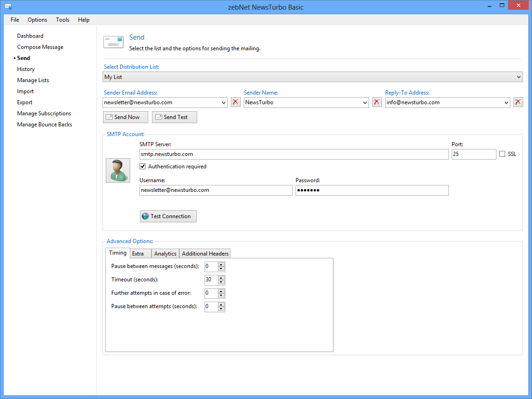Open Manage Lists in the sidebar
This screenshot has height=399, width=532.
[33, 80]
